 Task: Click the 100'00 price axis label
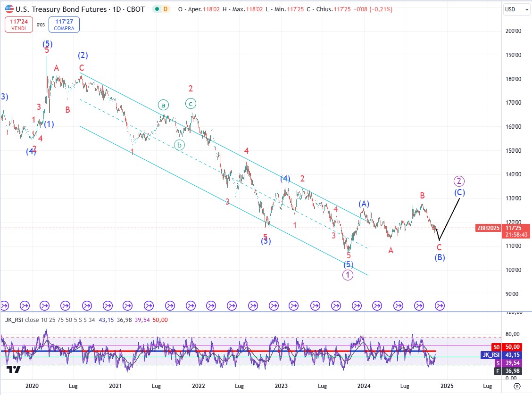[513, 270]
